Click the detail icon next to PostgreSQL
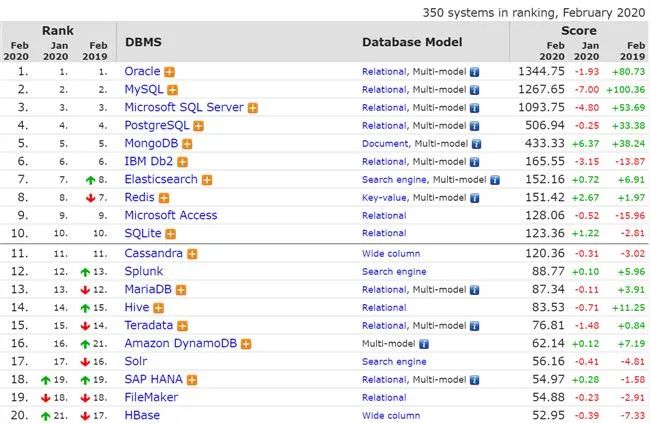650x423 pixels. [198, 126]
